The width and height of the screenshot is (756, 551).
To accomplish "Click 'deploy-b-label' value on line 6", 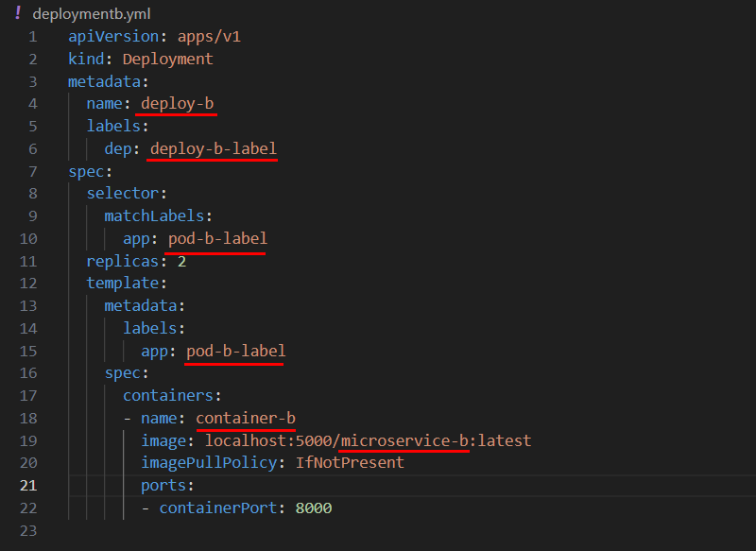I will point(214,149).
